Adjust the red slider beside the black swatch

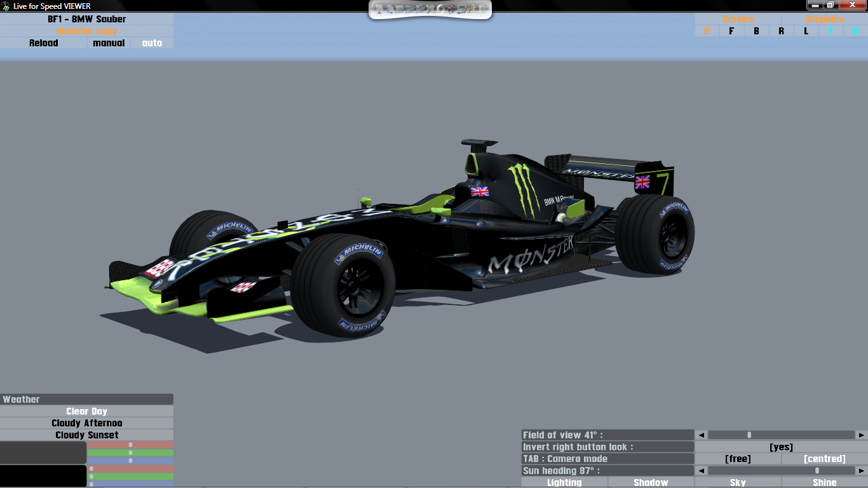pyautogui.click(x=130, y=468)
